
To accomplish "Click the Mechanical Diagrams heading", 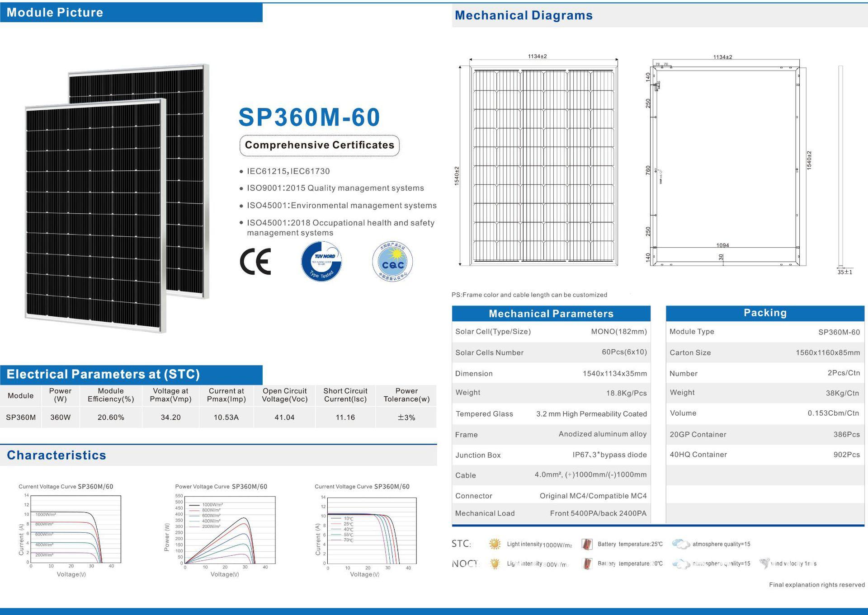I will click(x=524, y=15).
